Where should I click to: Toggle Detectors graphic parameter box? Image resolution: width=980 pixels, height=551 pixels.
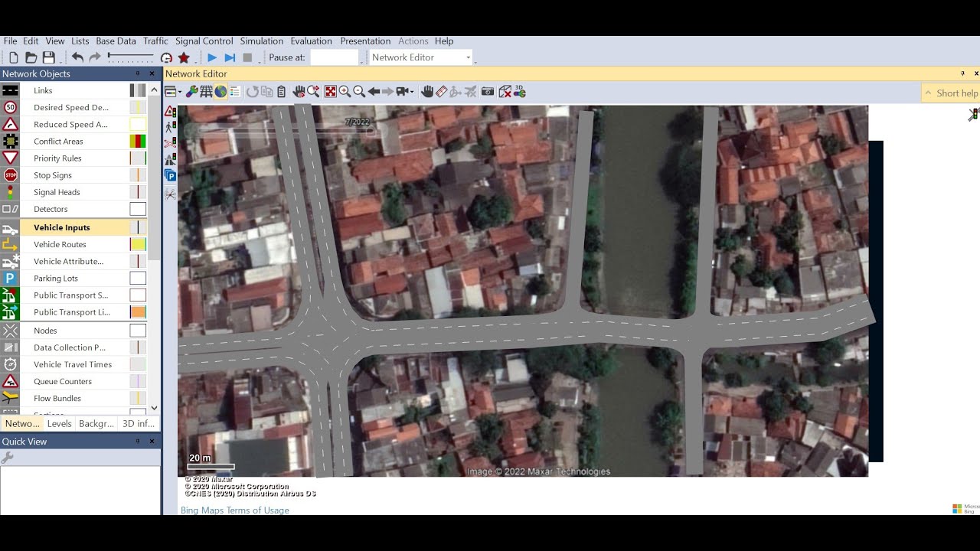138,209
